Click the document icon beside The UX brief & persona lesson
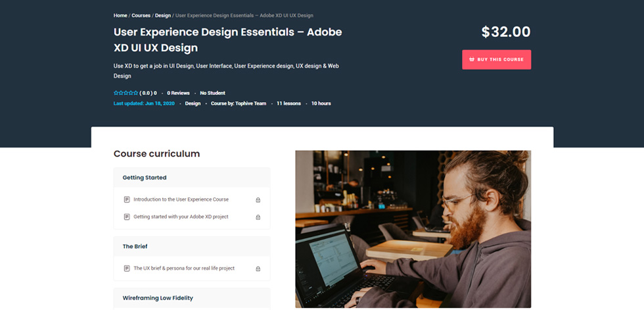The image size is (644, 310). pyautogui.click(x=127, y=269)
